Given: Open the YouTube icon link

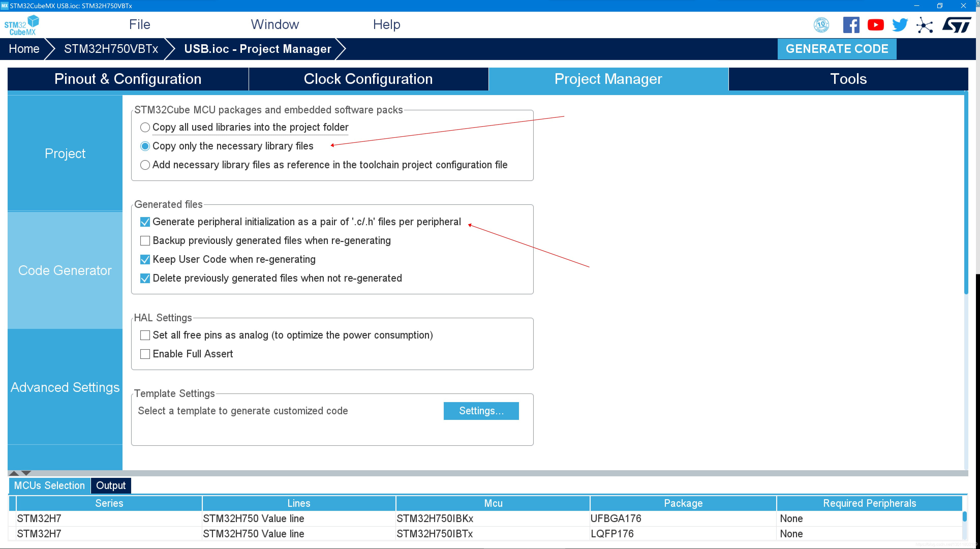Looking at the screenshot, I should pos(875,25).
